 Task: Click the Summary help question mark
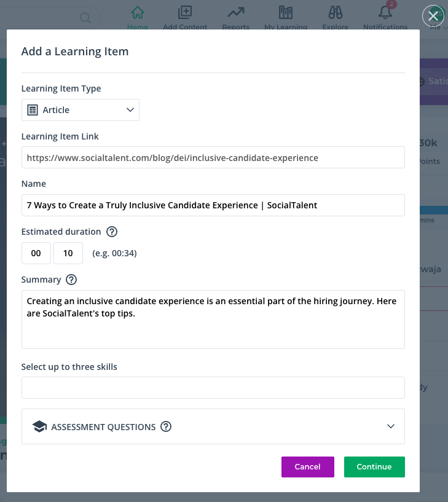[x=71, y=280]
